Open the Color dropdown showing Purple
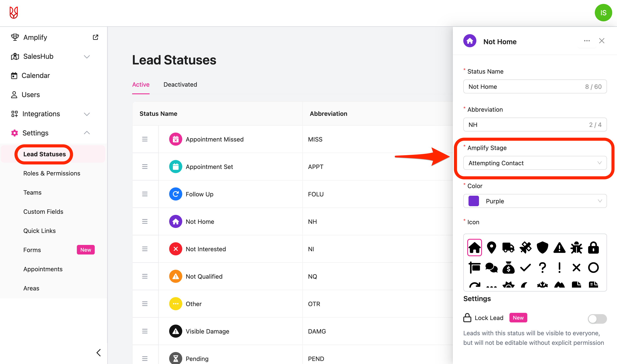Viewport: 617px width, 364px height. [x=535, y=201]
